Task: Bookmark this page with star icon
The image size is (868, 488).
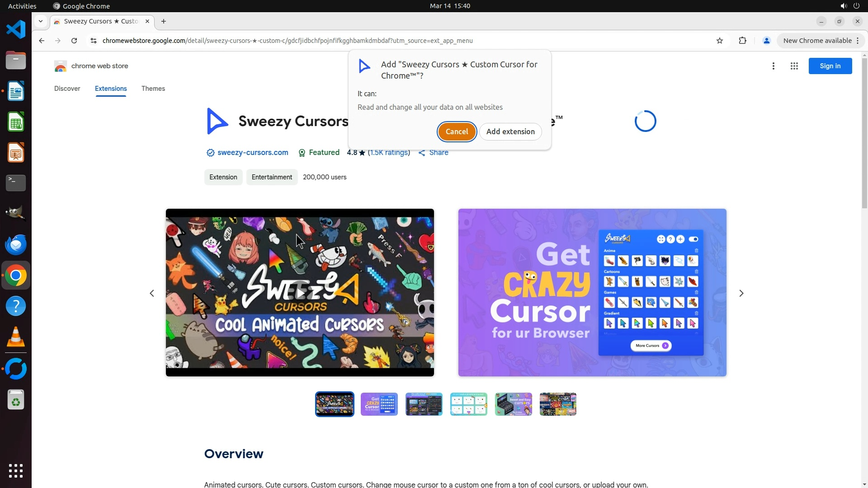Action: click(720, 41)
